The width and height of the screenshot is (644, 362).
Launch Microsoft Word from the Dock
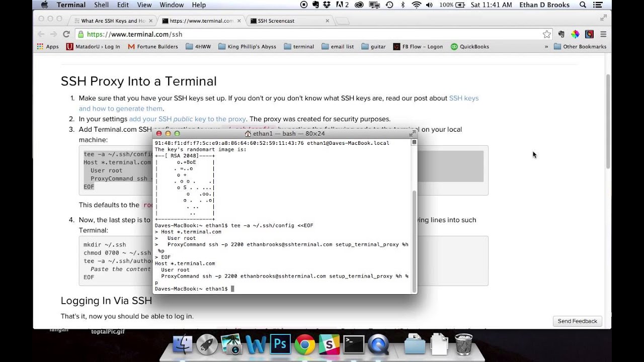coord(256,344)
